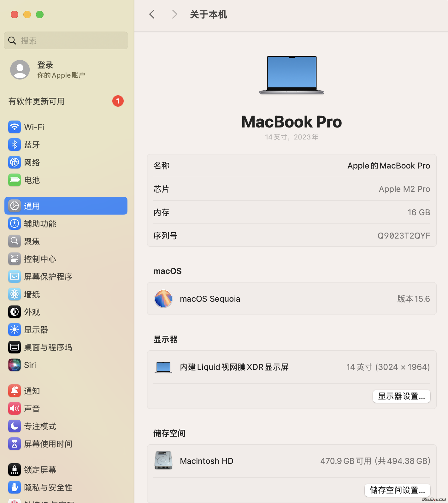Edit the name value Apple的MacBook Pro
Screen dimensions: 448x503
pos(389,166)
